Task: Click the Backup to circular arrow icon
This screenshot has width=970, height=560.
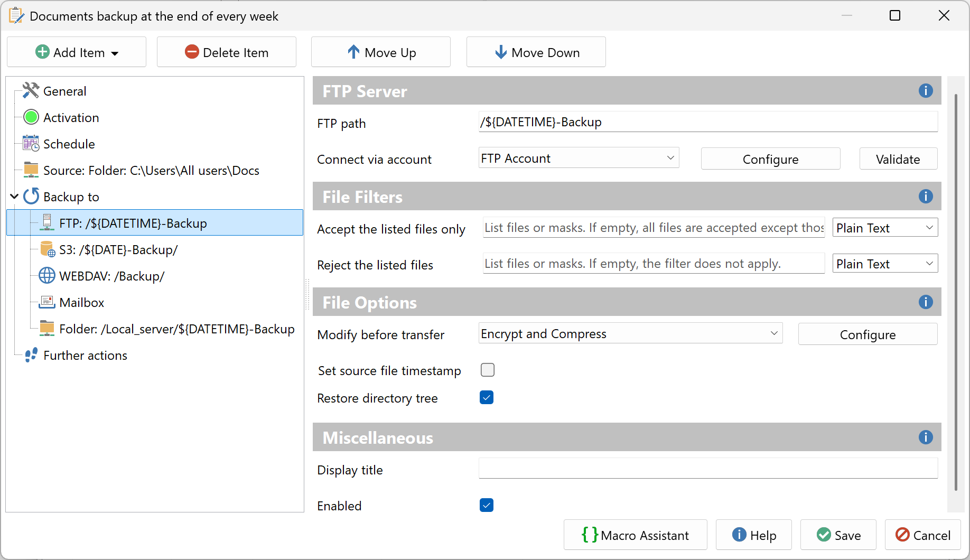Action: pyautogui.click(x=31, y=197)
